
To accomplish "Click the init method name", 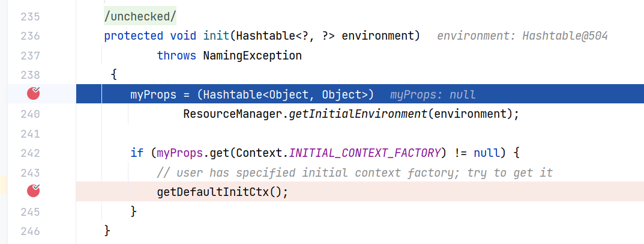I will pyautogui.click(x=217, y=36).
